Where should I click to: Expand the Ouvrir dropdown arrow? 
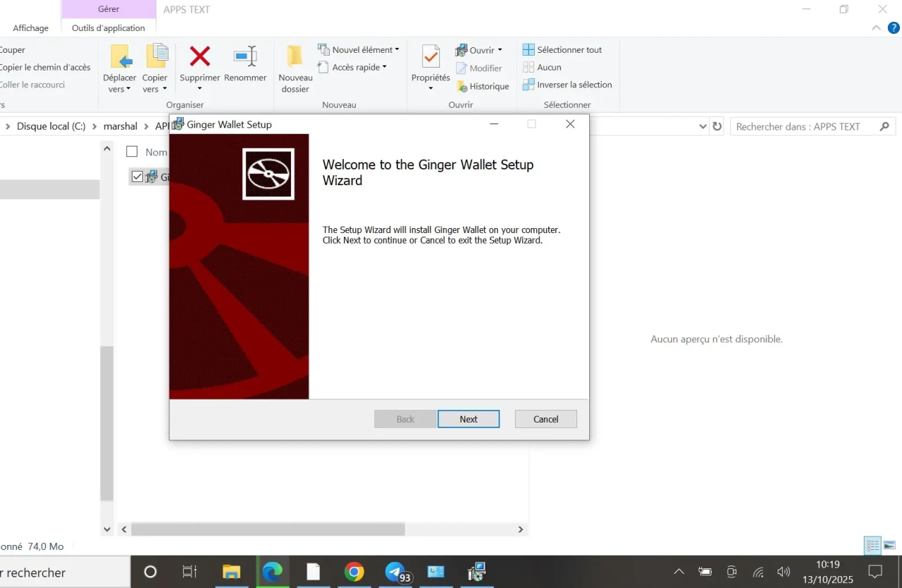500,50
